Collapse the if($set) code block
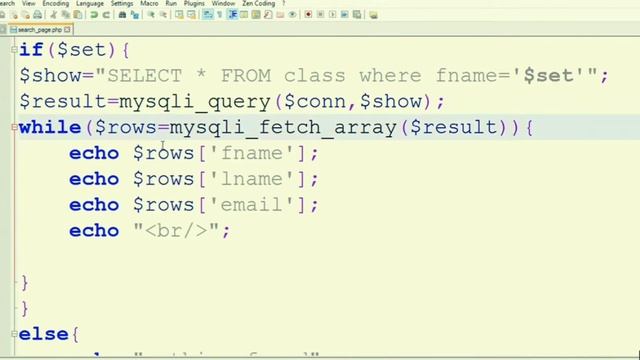Viewport: 640px width, 360px height. 14,50
